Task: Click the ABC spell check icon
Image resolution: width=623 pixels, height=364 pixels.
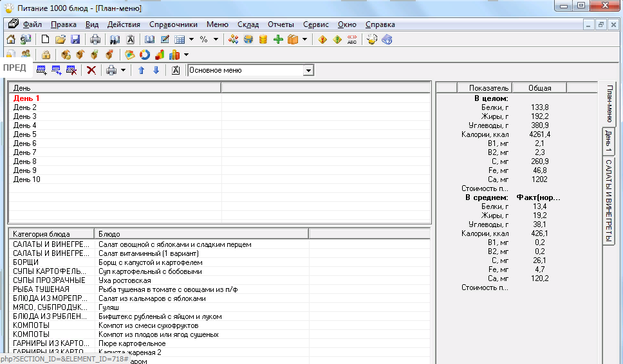Action: (x=351, y=39)
